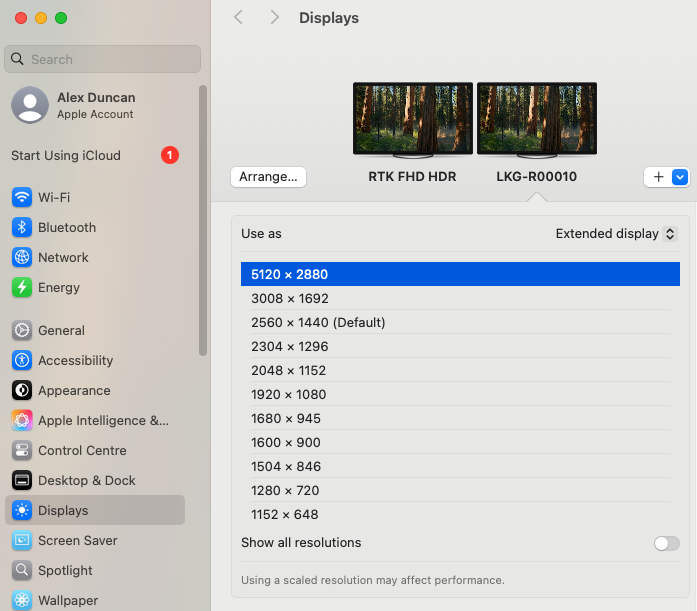The width and height of the screenshot is (697, 611).
Task: Select the Control Centre icon
Action: tap(22, 450)
